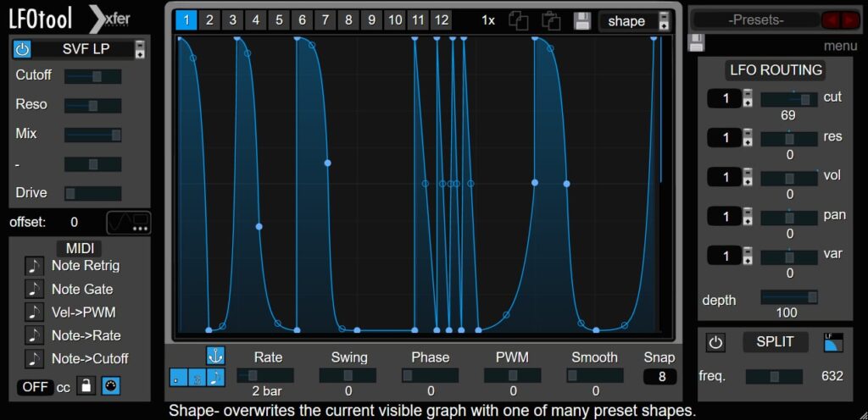Image resolution: width=868 pixels, height=420 pixels.
Task: Click the MIDI lock padlock icon
Action: click(86, 386)
